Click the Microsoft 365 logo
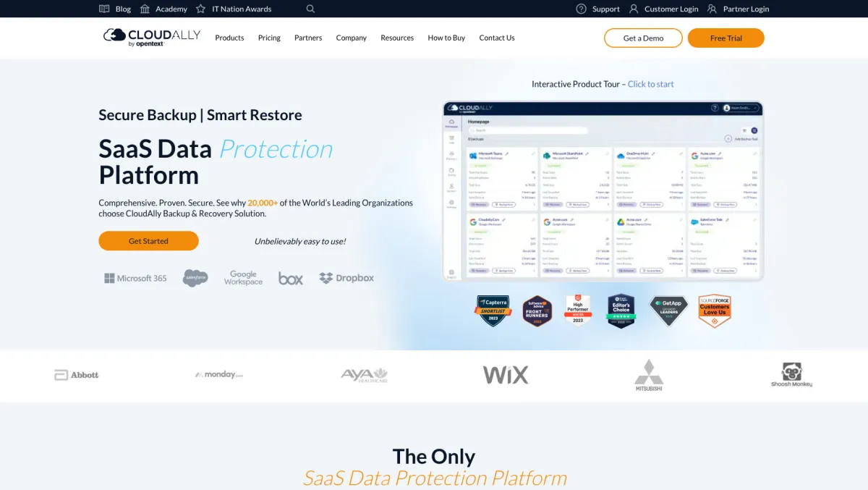 [135, 278]
